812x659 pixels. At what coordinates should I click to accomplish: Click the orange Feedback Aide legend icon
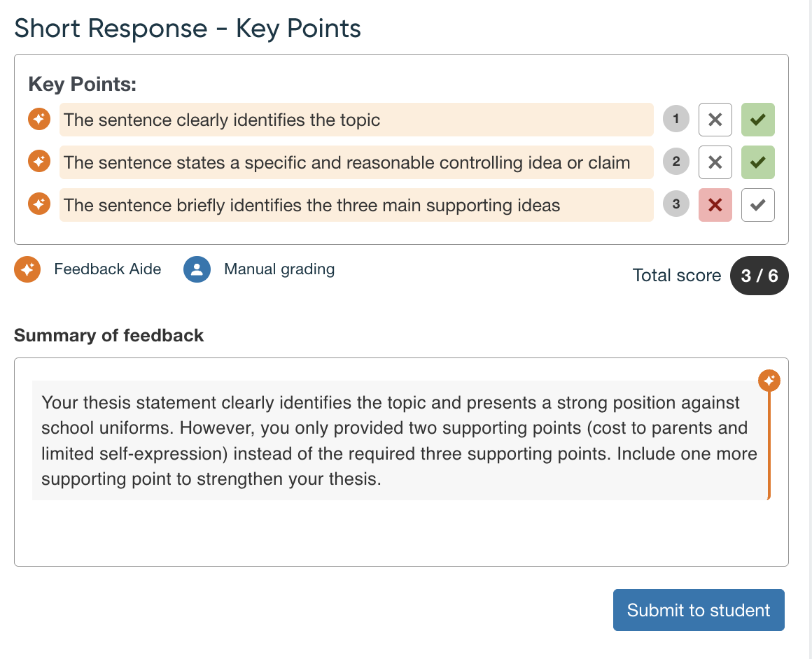27,269
